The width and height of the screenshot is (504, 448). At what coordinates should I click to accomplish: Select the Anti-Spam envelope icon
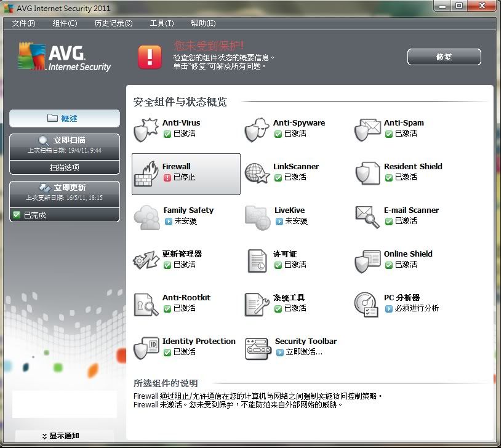click(367, 129)
